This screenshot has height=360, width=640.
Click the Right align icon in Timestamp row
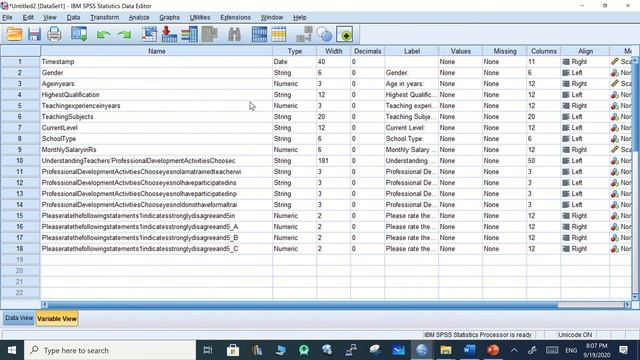566,62
